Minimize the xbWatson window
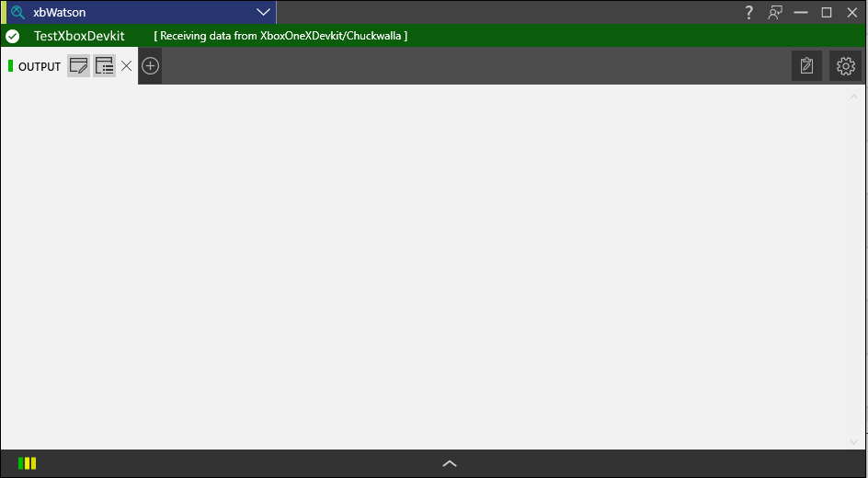This screenshot has width=868, height=478. 801,12
